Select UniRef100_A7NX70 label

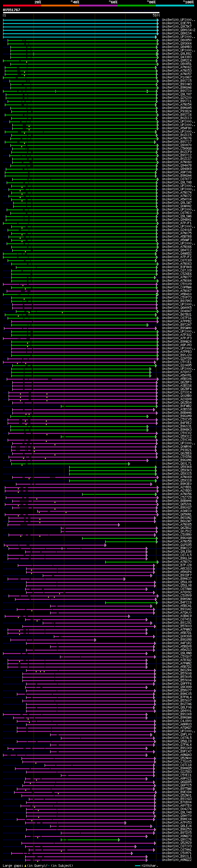click(177, 562)
